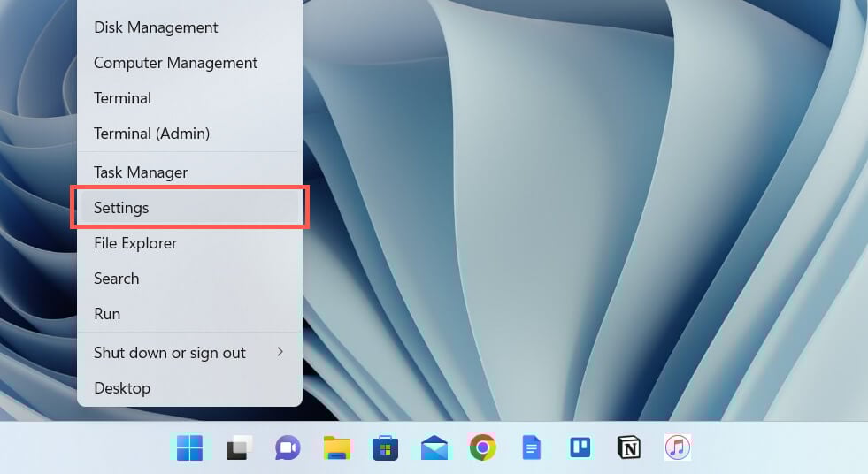Open the Notion taskbar icon
The width and height of the screenshot is (868, 474).
pyautogui.click(x=629, y=447)
